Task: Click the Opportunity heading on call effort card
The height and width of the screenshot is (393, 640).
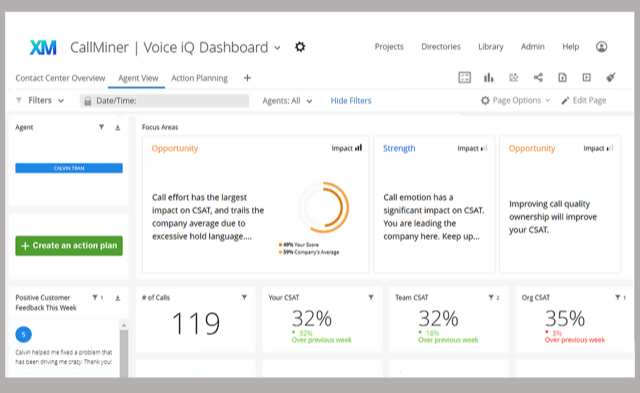Action: point(175,148)
